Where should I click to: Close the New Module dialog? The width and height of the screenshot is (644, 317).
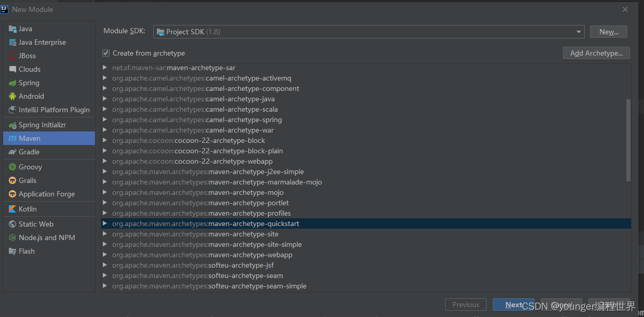[x=625, y=9]
